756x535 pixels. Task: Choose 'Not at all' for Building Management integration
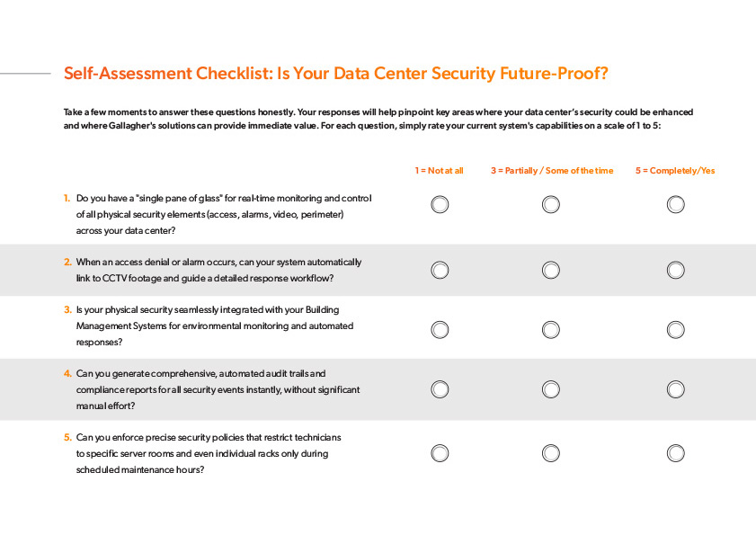click(x=440, y=330)
